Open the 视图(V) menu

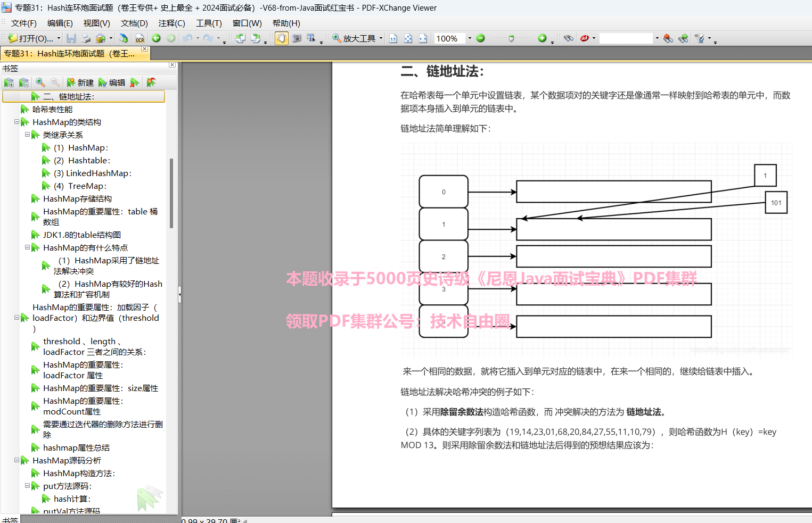[x=97, y=23]
